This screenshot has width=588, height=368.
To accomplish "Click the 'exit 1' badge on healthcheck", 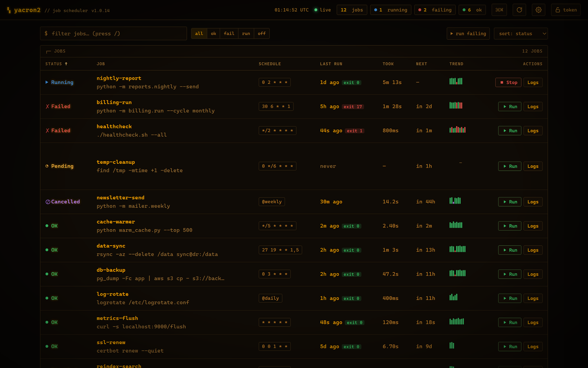I will tap(354, 131).
